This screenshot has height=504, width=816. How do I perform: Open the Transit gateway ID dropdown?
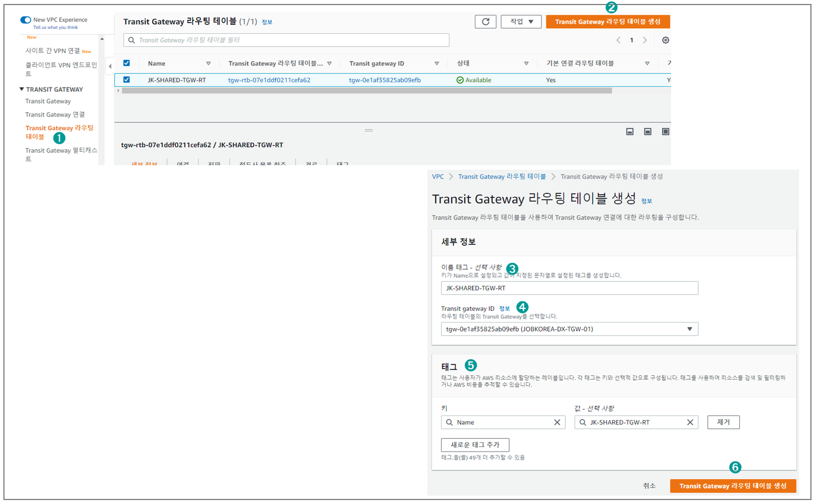tap(569, 329)
